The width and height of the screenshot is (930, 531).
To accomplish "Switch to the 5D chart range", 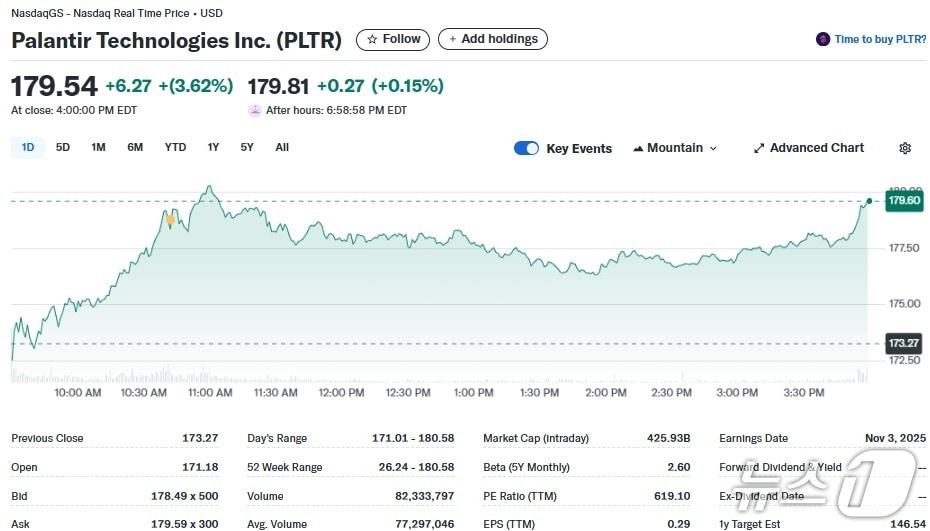I will pyautogui.click(x=63, y=147).
